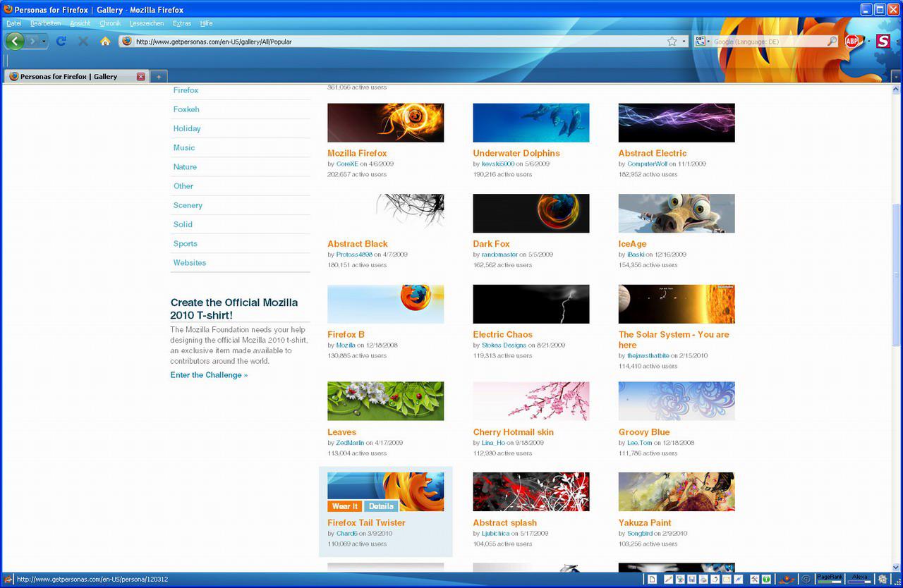Select the Scenery category

click(x=188, y=205)
